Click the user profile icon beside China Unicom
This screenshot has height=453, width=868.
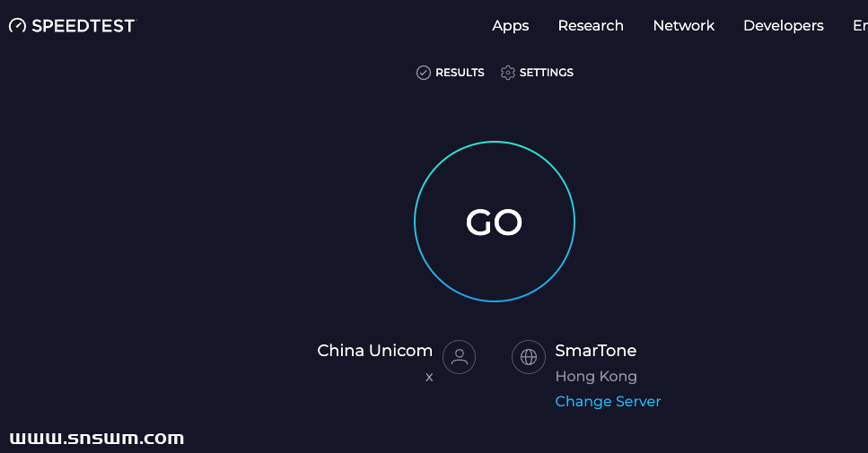pyautogui.click(x=459, y=357)
